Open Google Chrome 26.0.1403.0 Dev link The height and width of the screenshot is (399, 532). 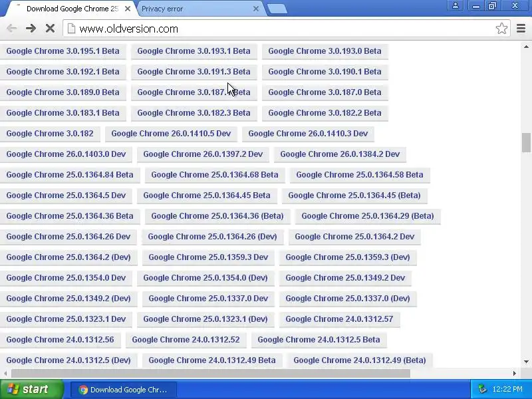[66, 154]
